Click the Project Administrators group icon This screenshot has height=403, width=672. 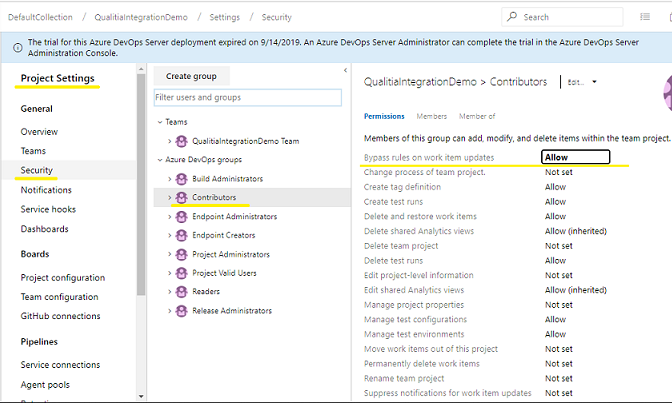pyautogui.click(x=182, y=254)
